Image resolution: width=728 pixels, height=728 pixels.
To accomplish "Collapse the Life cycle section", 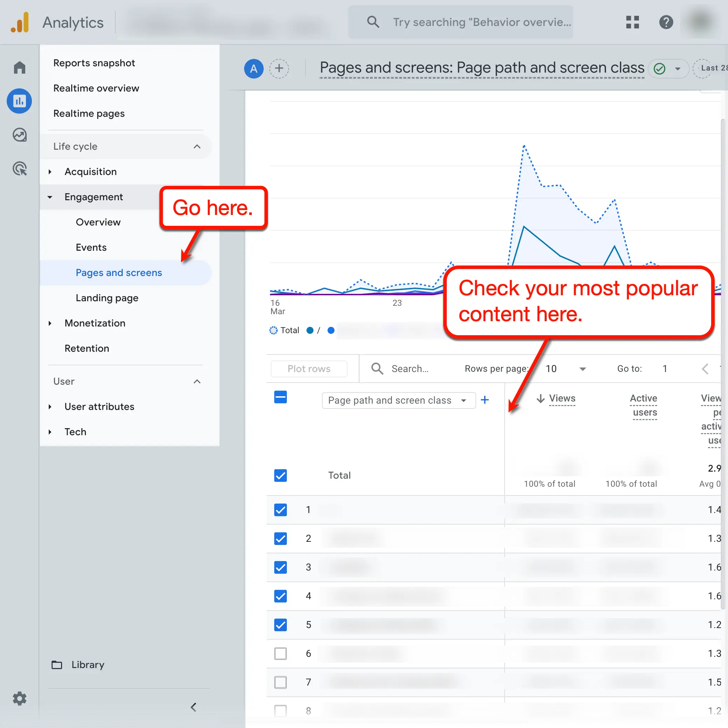I will (x=197, y=147).
